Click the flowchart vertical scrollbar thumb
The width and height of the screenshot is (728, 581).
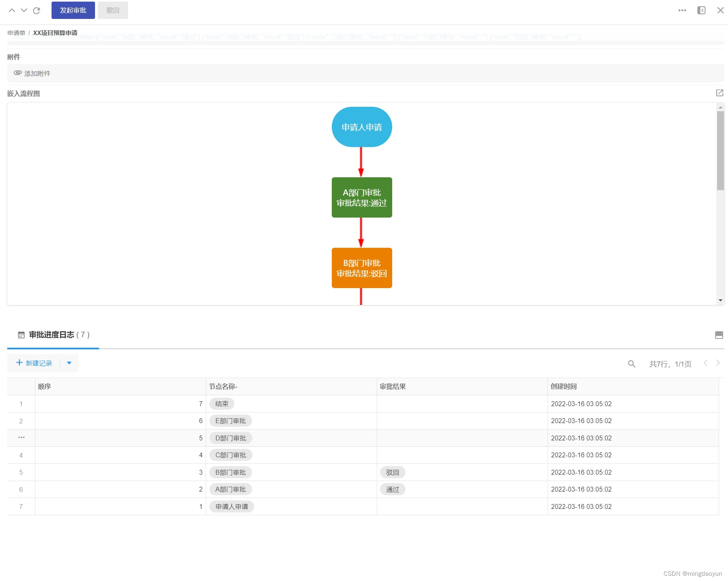click(x=720, y=150)
